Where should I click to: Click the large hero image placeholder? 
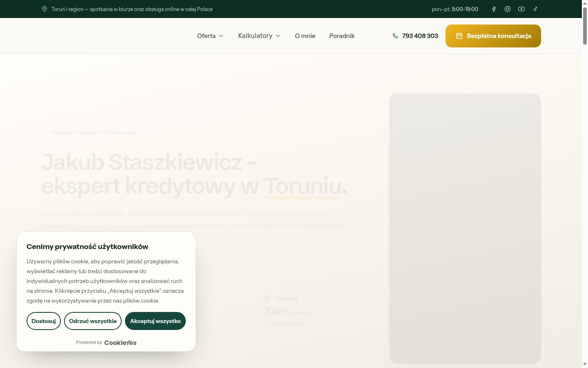click(465, 229)
